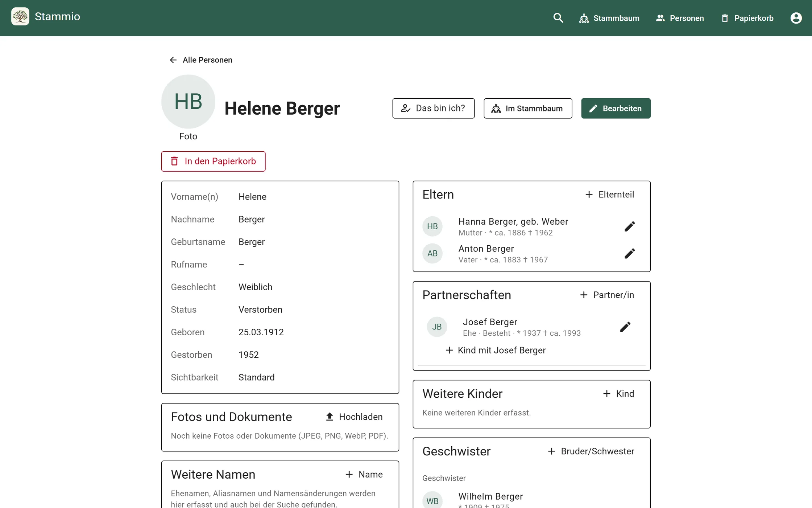The height and width of the screenshot is (508, 812).
Task: Move person In den Papierkorb
Action: pos(214,161)
